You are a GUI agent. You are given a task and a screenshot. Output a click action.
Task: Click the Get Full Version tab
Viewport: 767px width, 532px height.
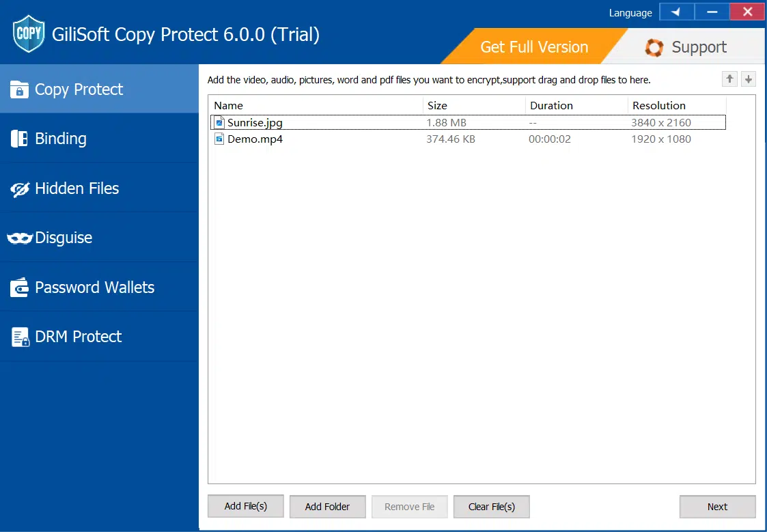coord(534,47)
